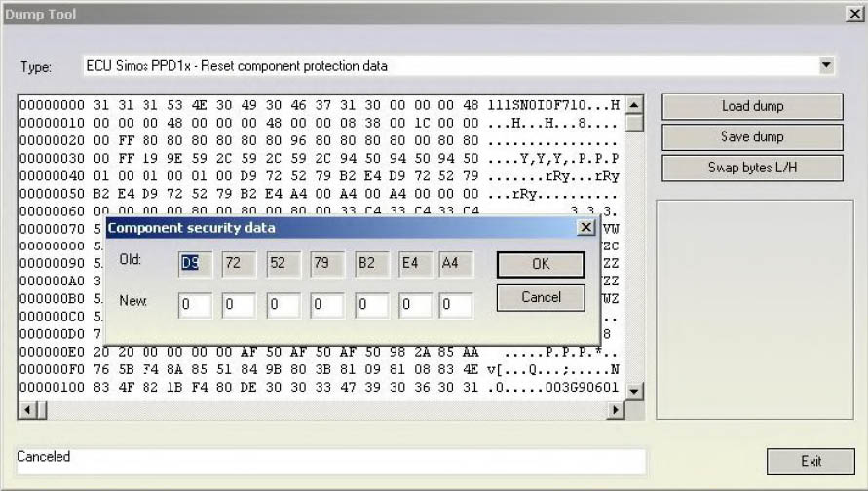The image size is (868, 491).
Task: Exit the Dump Tool
Action: pos(811,461)
